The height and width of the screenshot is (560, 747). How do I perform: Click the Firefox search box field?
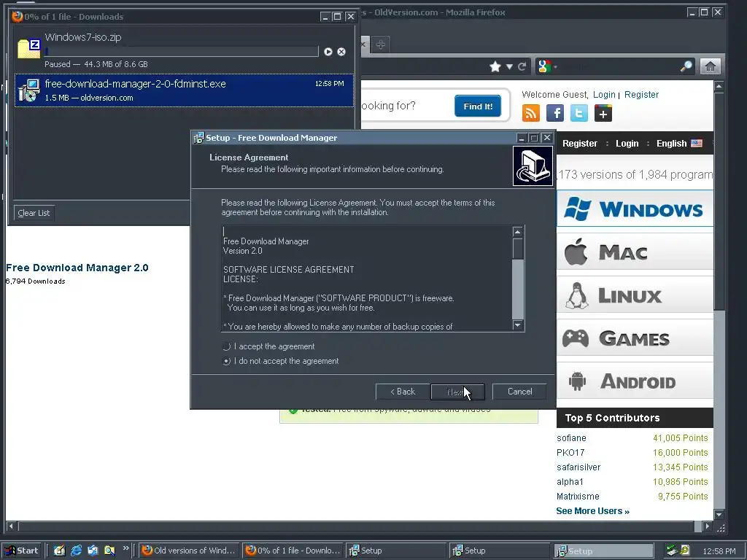618,66
